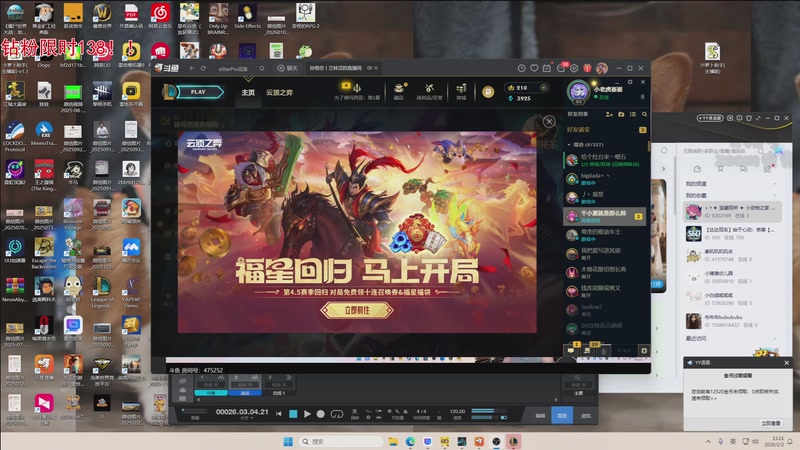
Task: Click the notification bell under the profile name
Action: point(642,97)
